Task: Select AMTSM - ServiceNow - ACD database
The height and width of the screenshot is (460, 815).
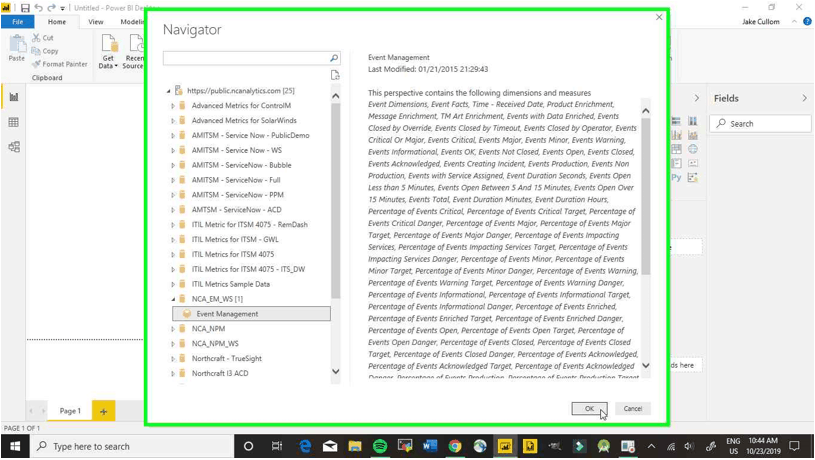Action: click(x=236, y=209)
